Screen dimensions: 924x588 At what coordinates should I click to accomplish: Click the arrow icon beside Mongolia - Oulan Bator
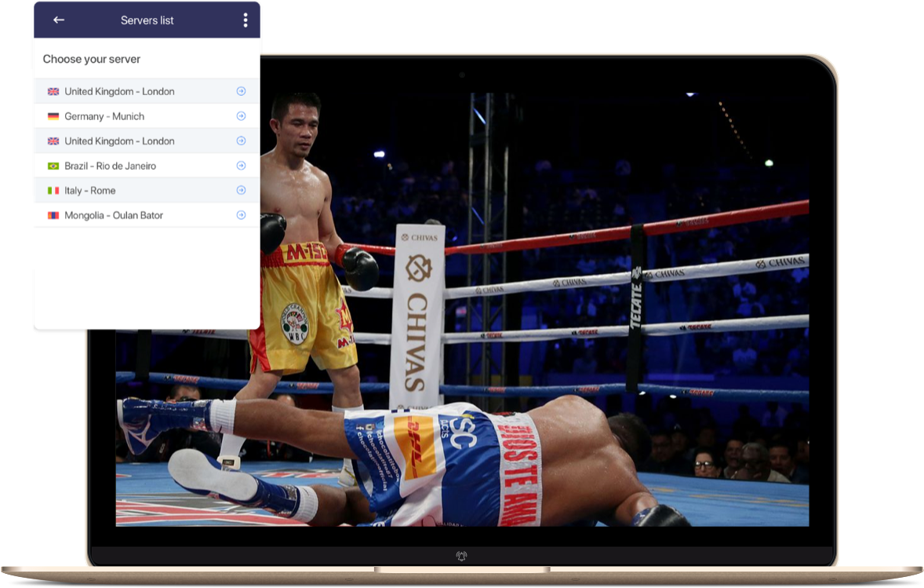point(241,215)
